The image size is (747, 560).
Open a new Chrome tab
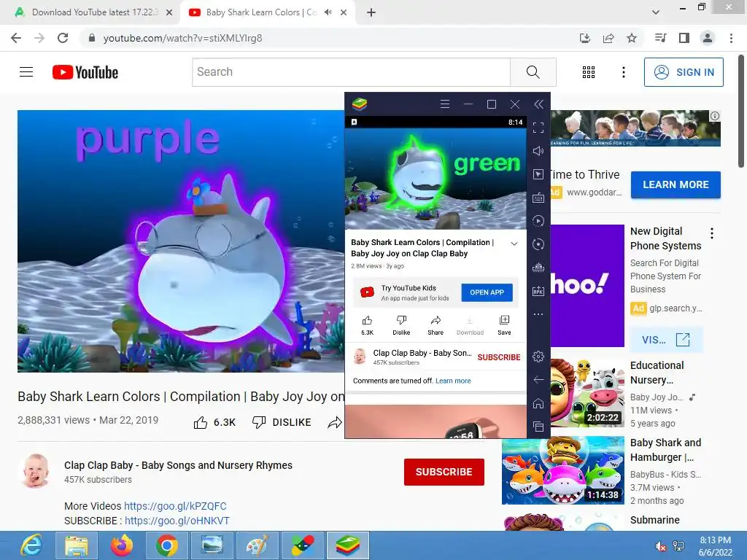pos(371,12)
